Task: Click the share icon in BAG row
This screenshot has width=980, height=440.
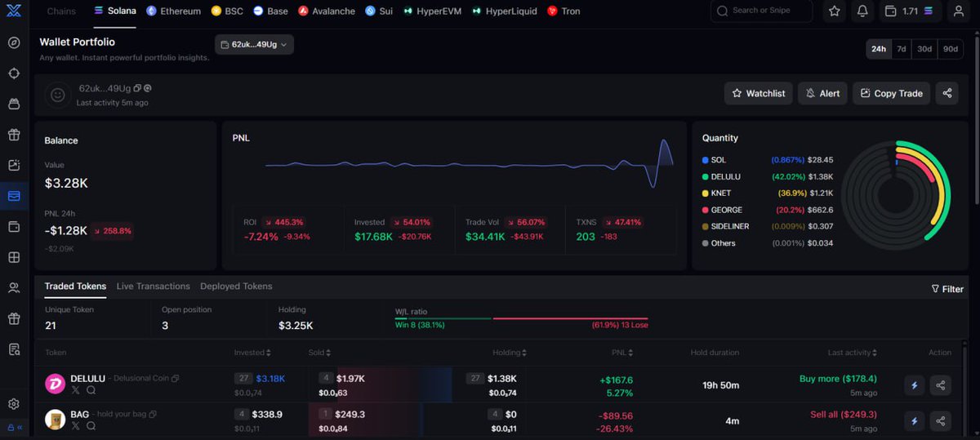Action: (x=941, y=421)
